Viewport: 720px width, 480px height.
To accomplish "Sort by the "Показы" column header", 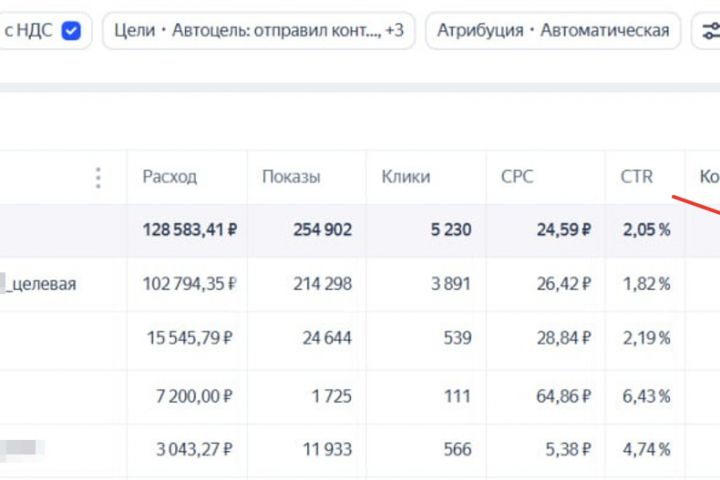I will tap(291, 177).
